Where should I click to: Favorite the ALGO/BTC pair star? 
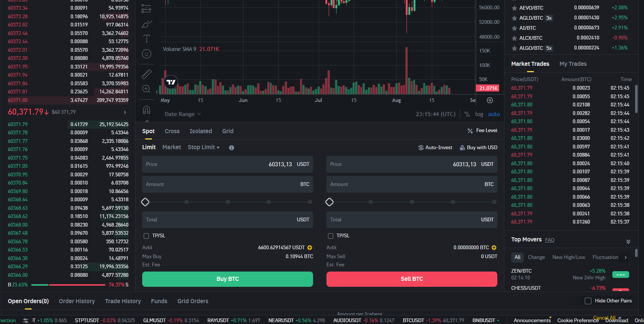(514, 48)
